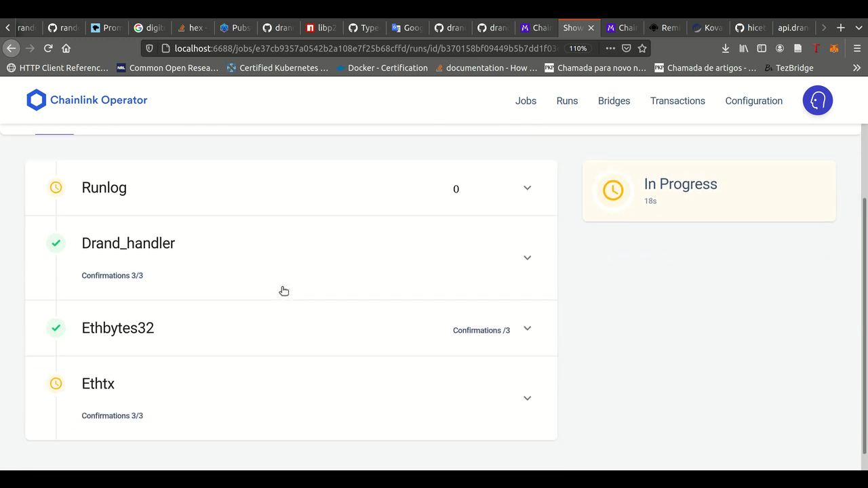
Task: Click the pending clock icon beside Ethtx
Action: point(56,384)
